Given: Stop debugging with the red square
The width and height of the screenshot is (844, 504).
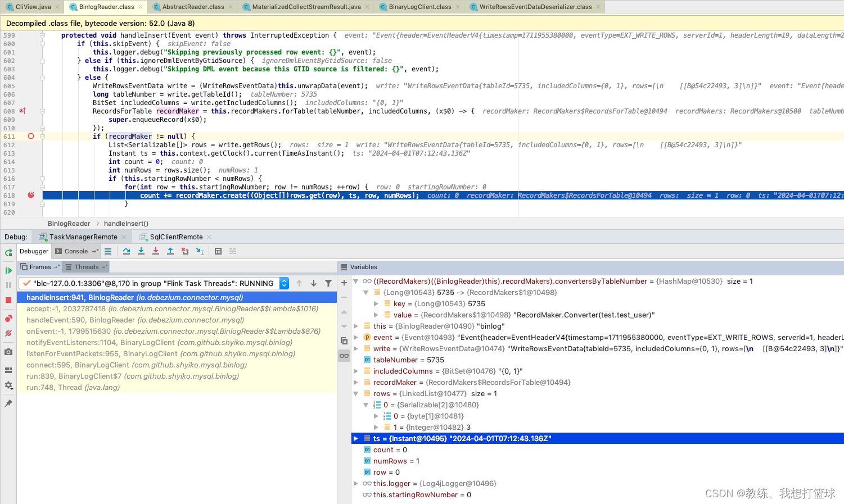Looking at the screenshot, I should [8, 300].
